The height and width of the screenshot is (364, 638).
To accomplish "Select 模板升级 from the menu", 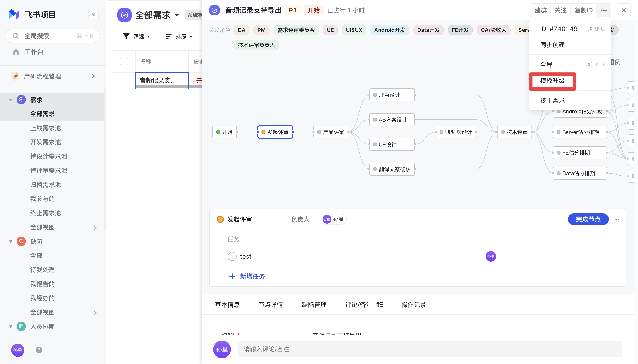I will (x=552, y=81).
